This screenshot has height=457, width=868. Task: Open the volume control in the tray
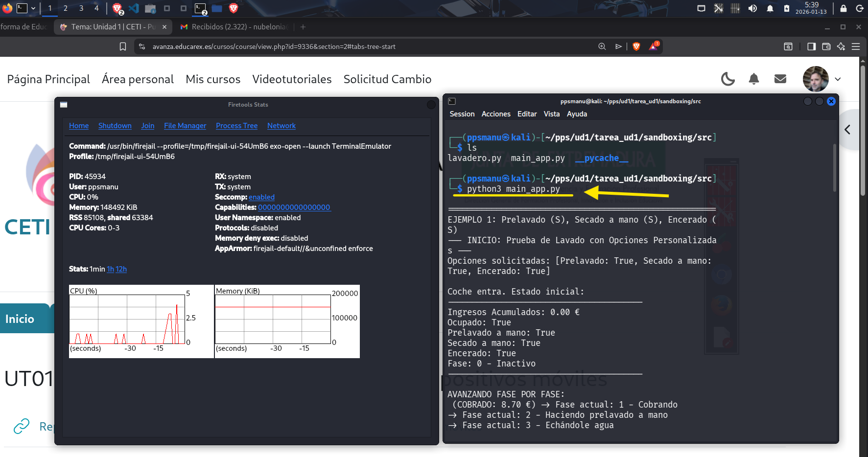tap(752, 8)
